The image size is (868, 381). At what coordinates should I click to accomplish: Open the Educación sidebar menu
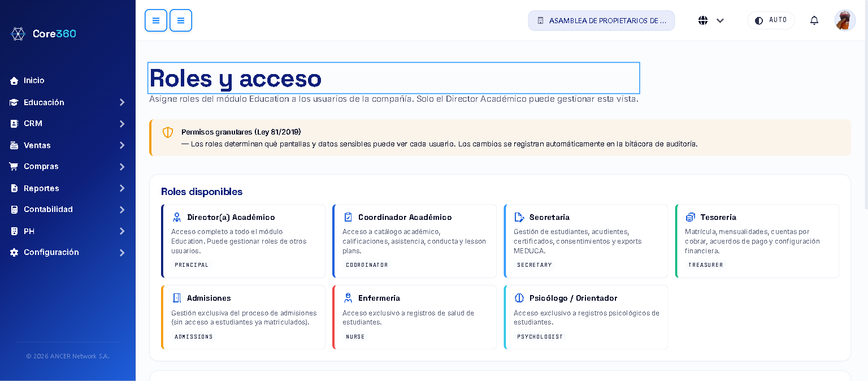[x=68, y=102]
